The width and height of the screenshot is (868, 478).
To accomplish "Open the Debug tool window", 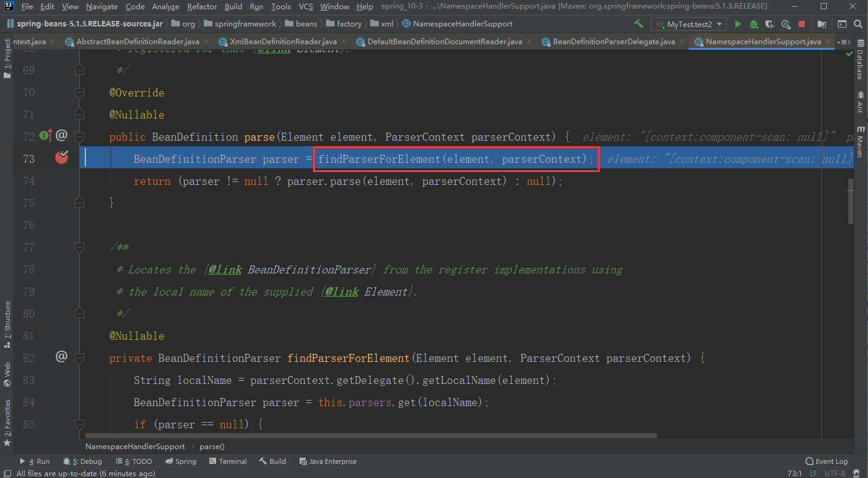I will [x=82, y=461].
